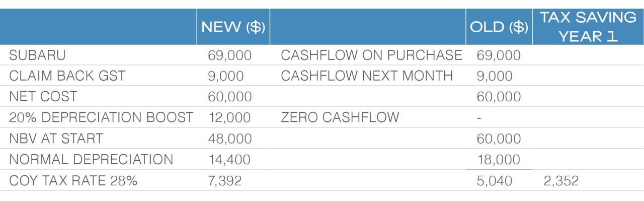Click the 18,000 value in OLD column
The height and width of the screenshot is (201, 644).
[x=499, y=160]
